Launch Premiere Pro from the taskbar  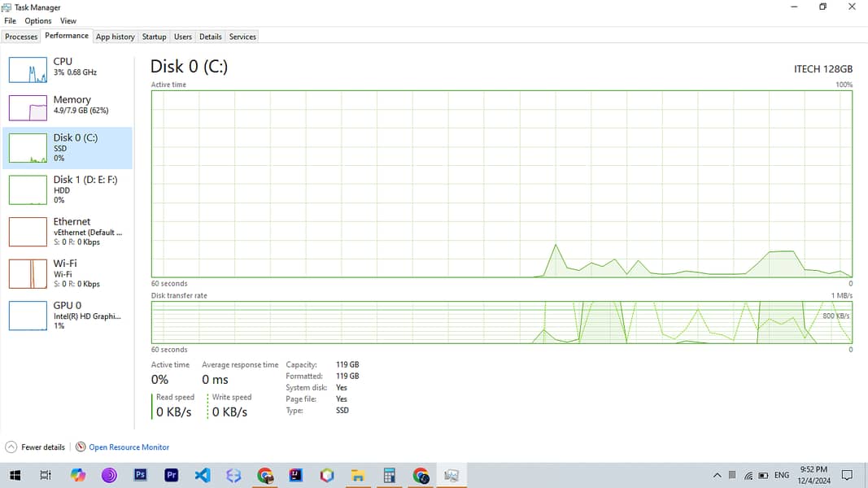[171, 475]
